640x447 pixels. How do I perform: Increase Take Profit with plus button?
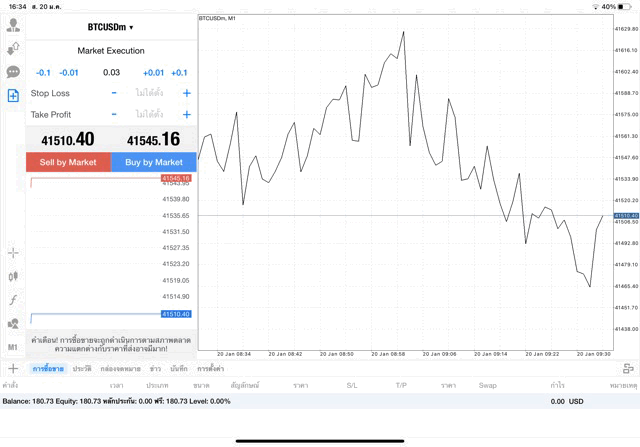pyautogui.click(x=187, y=114)
